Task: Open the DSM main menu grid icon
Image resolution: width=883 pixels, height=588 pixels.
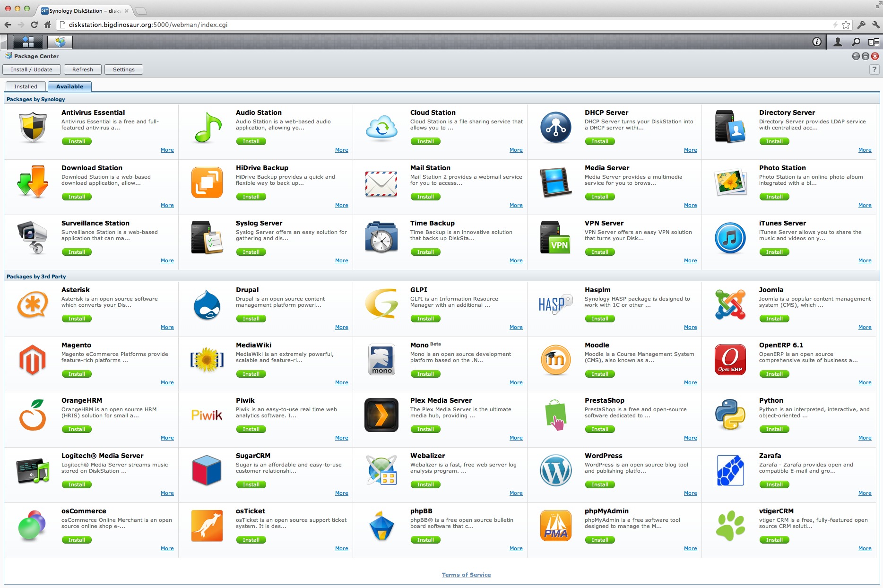Action: click(28, 42)
